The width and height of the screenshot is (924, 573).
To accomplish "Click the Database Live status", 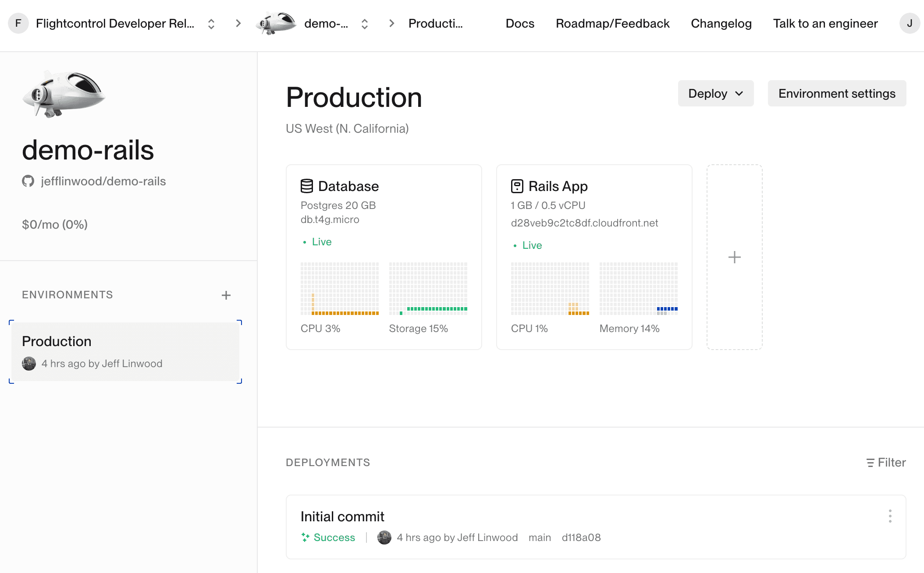I will (317, 242).
